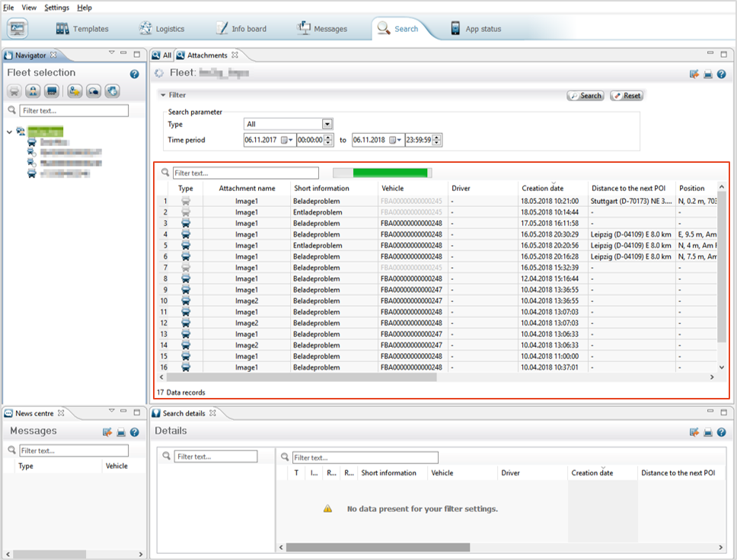The image size is (737, 560).
Task: Select row 10 Image2 attachment
Action: (437, 301)
